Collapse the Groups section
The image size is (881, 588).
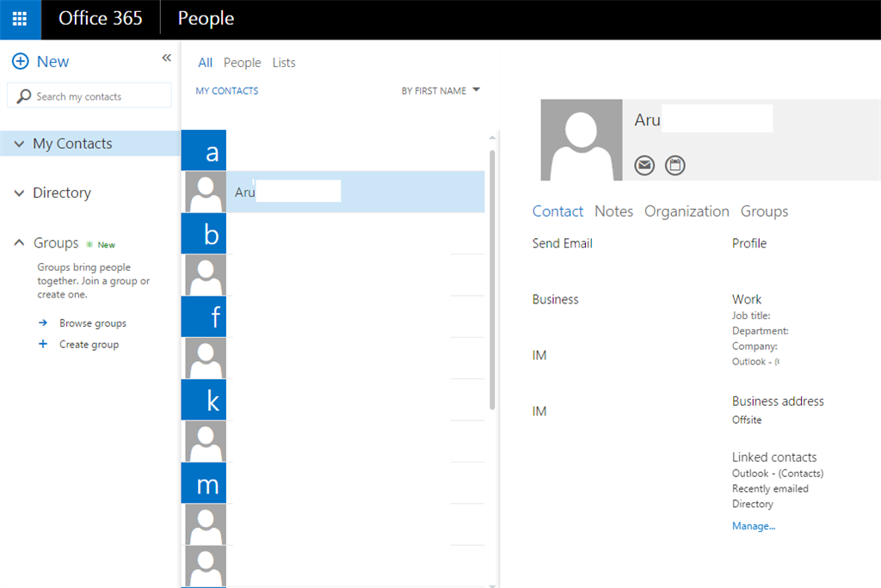tap(19, 243)
